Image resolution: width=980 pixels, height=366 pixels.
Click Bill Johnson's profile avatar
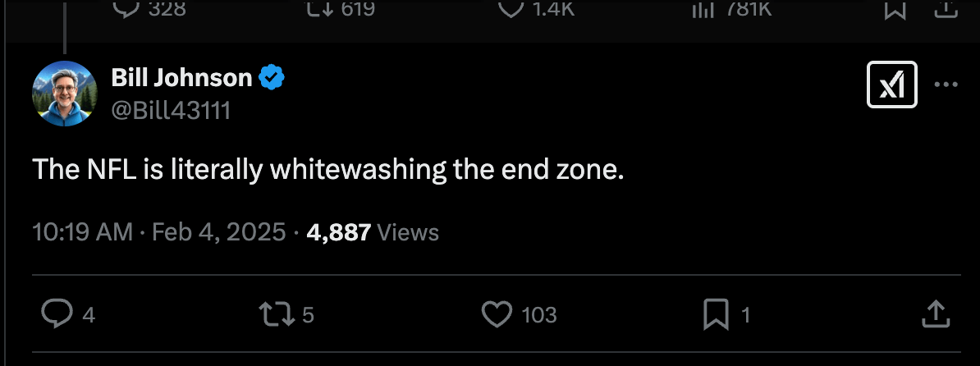pos(65,94)
